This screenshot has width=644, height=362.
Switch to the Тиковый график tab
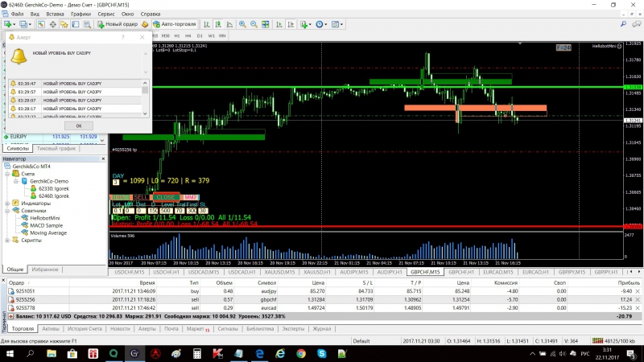coord(56,148)
